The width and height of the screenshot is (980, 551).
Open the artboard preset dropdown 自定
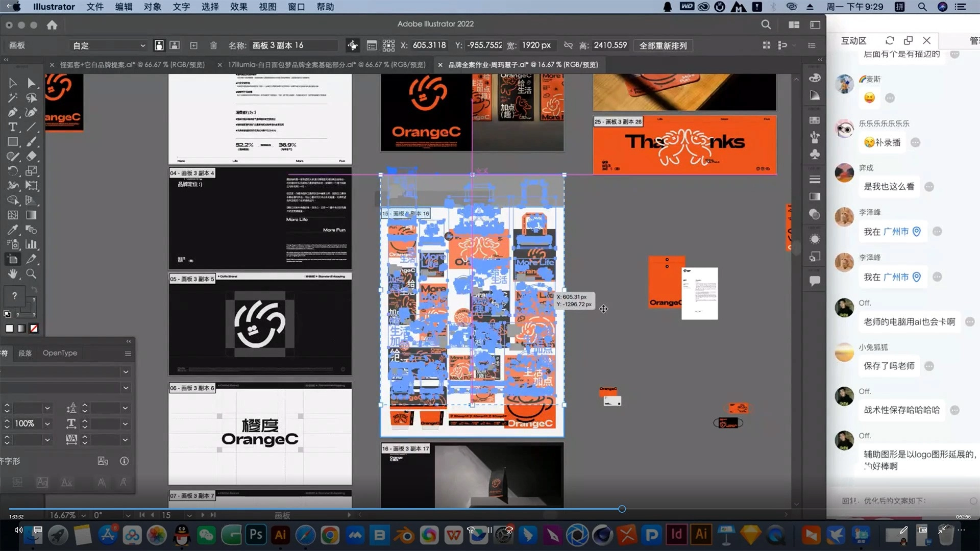[109, 45]
